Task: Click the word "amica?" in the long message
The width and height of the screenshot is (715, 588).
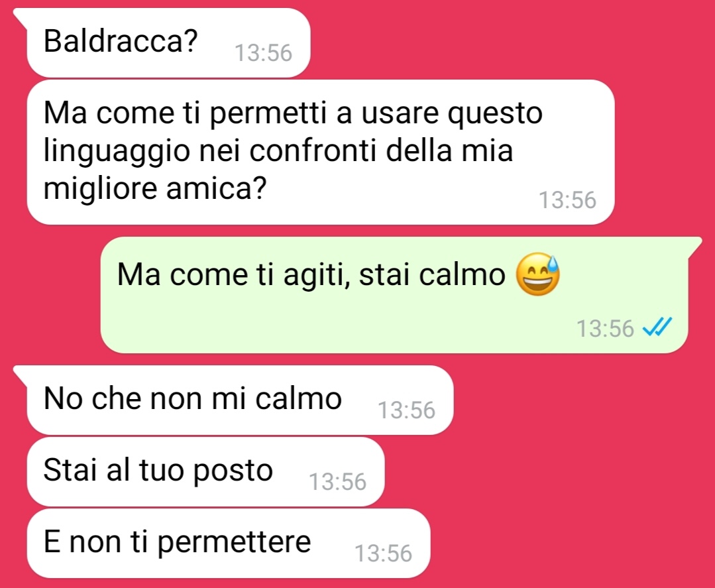Action: click(x=215, y=188)
